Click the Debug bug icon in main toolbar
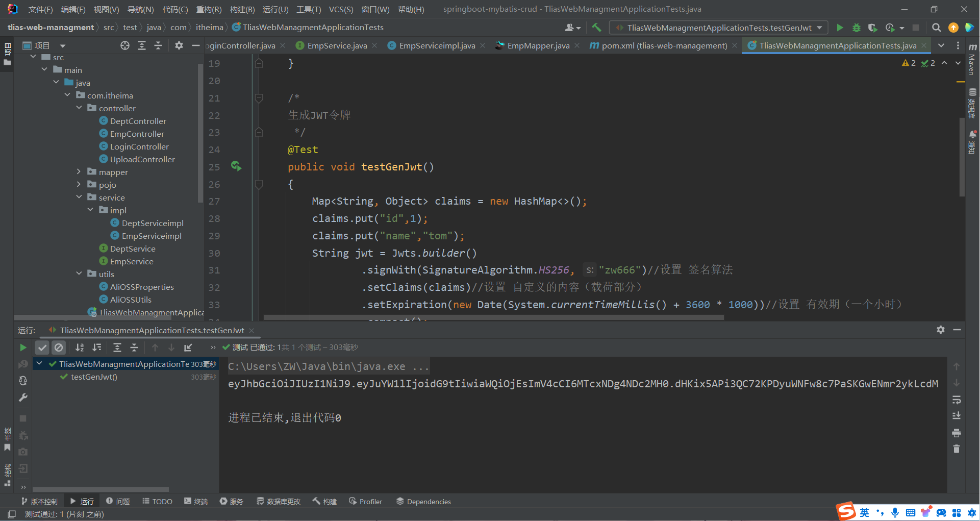Viewport: 980px width, 521px height. pos(857,28)
